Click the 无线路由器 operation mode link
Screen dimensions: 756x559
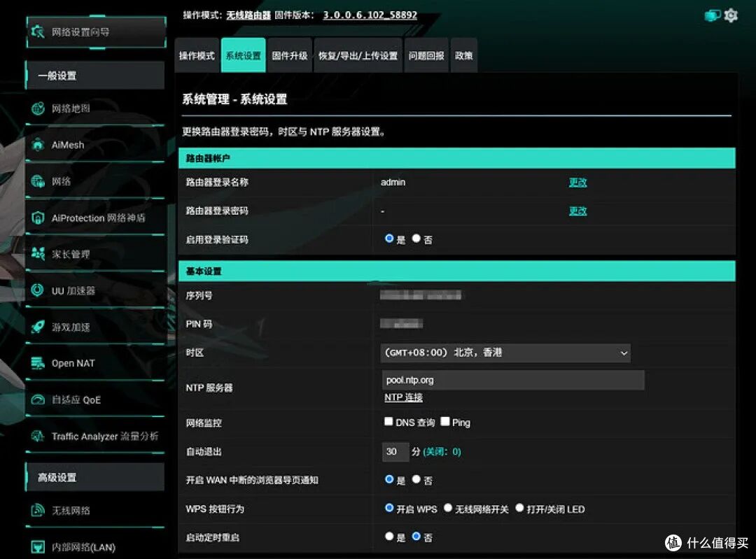[x=248, y=15]
